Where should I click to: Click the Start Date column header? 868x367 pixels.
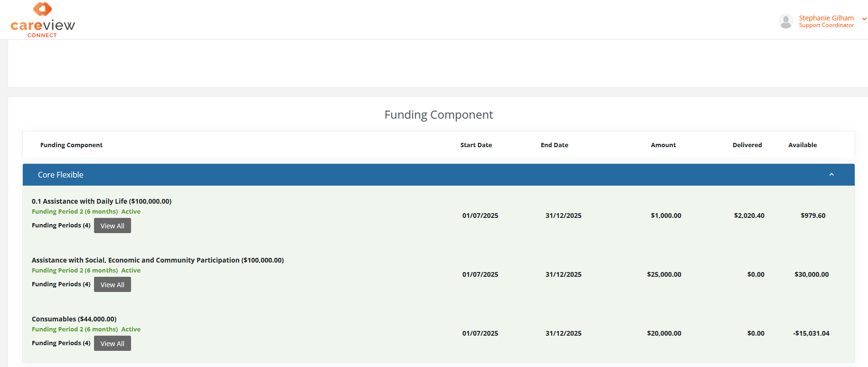point(476,145)
